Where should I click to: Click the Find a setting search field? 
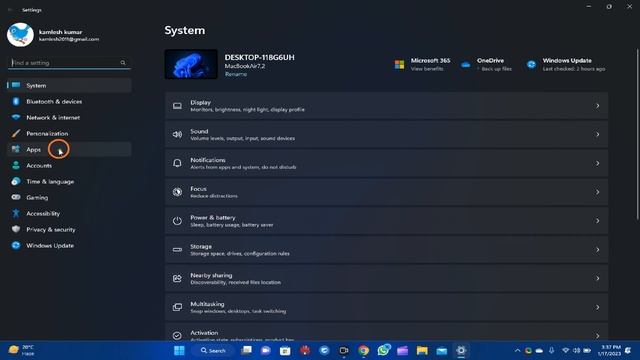pyautogui.click(x=69, y=63)
